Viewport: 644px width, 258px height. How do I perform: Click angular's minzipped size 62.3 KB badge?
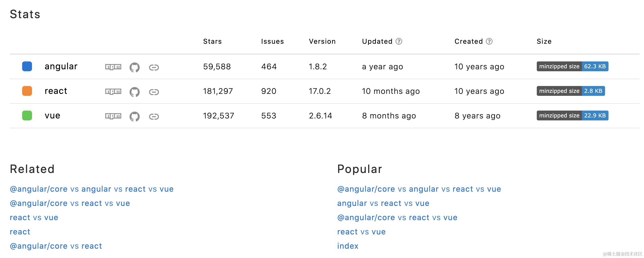(x=572, y=66)
